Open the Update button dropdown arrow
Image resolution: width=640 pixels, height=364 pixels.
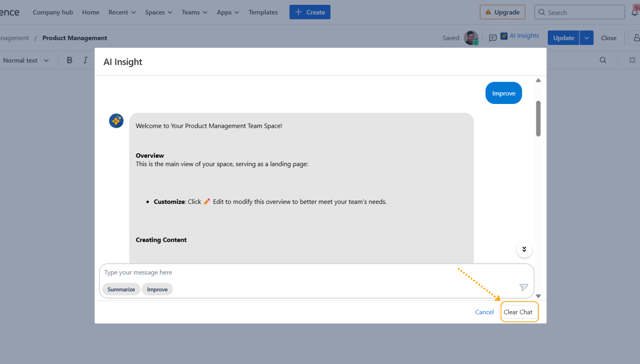click(586, 38)
